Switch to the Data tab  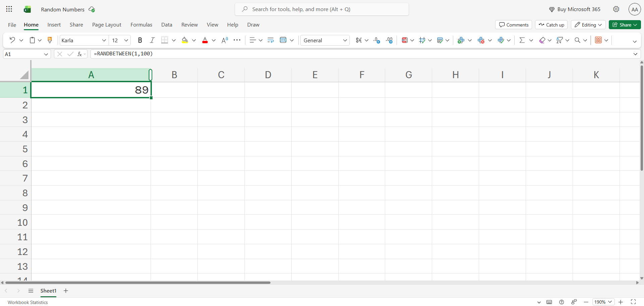point(167,25)
